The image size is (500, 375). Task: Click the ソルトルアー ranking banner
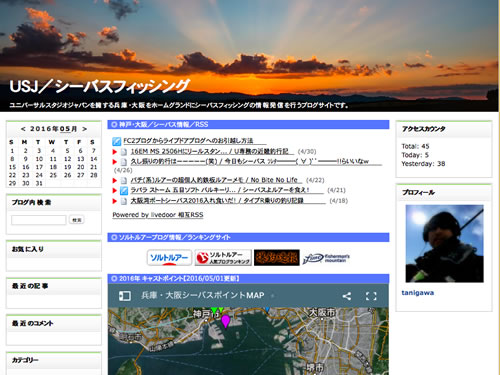click(169, 258)
